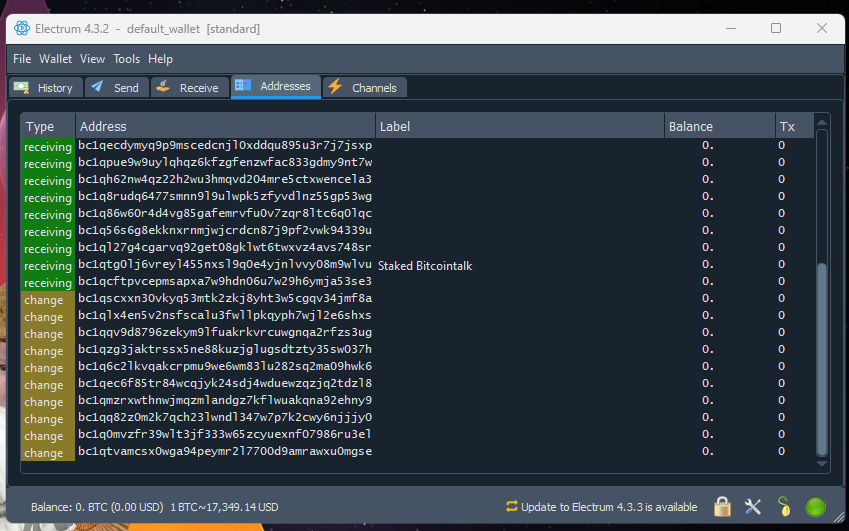The image size is (849, 531).
Task: Switch to the Send tab
Action: click(116, 87)
